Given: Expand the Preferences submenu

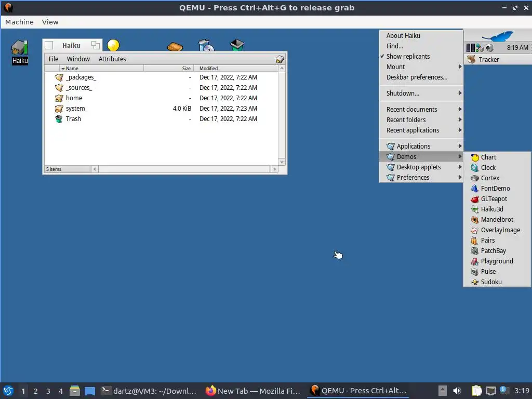Looking at the screenshot, I should click(421, 178).
